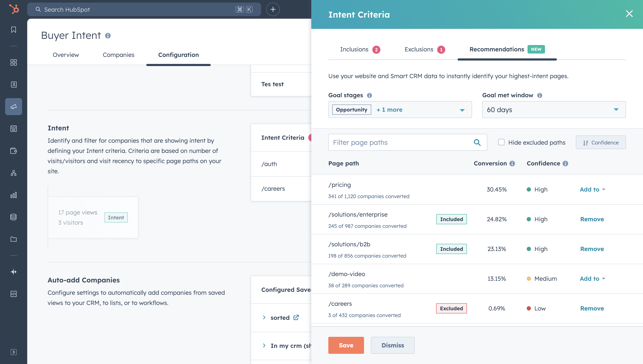Open the Data Management database icon
Screen dimensions: 643x364
[14, 217]
